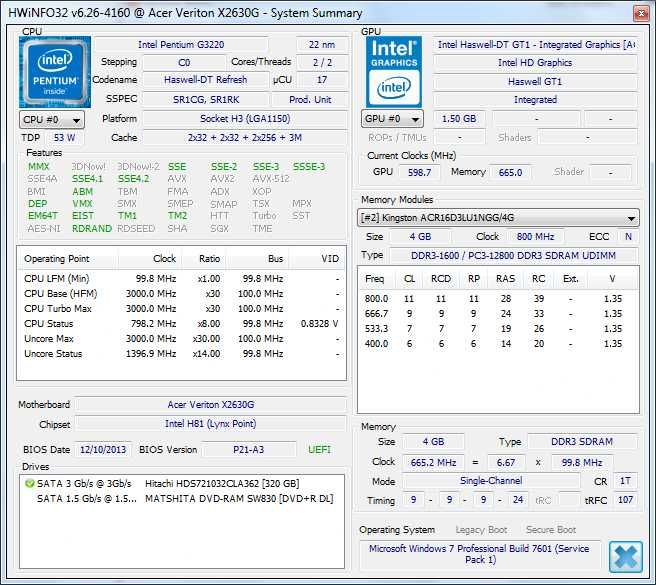Click the Haswell GT1 GPU codename field
Viewport: 656px width, 585px height.
(x=535, y=82)
